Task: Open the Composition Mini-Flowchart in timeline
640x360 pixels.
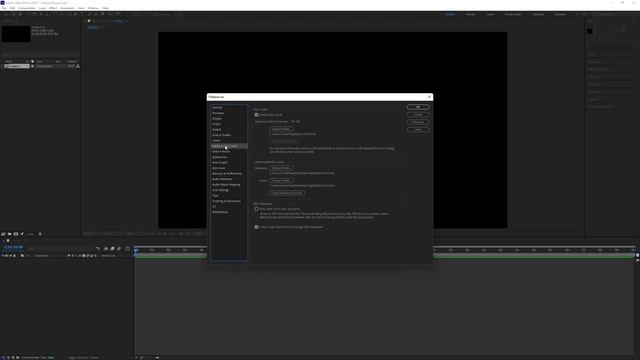Action: point(98,248)
